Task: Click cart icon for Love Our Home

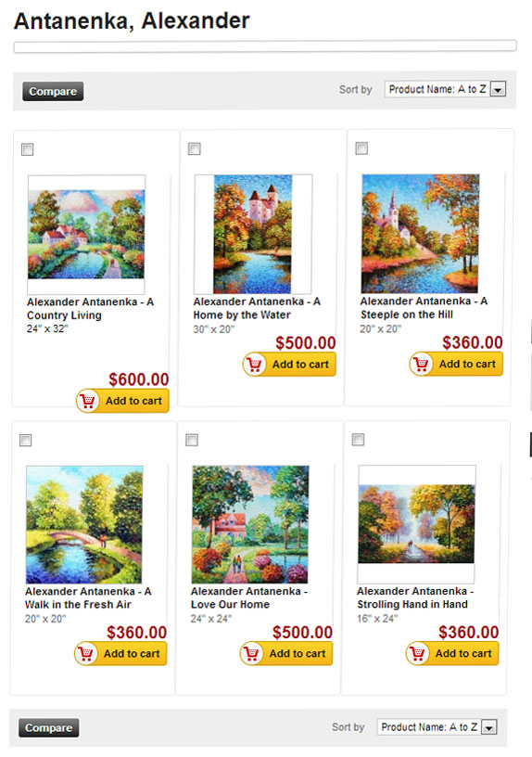Action: 252,653
